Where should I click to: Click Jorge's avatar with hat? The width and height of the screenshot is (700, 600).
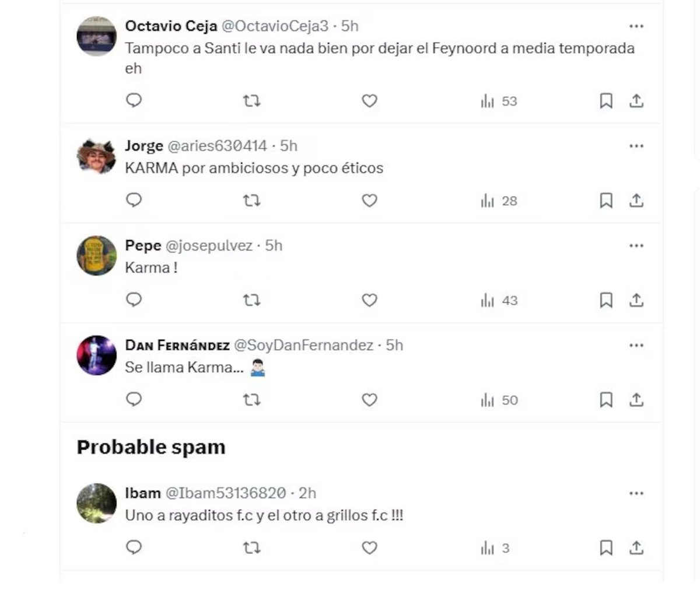point(97,156)
